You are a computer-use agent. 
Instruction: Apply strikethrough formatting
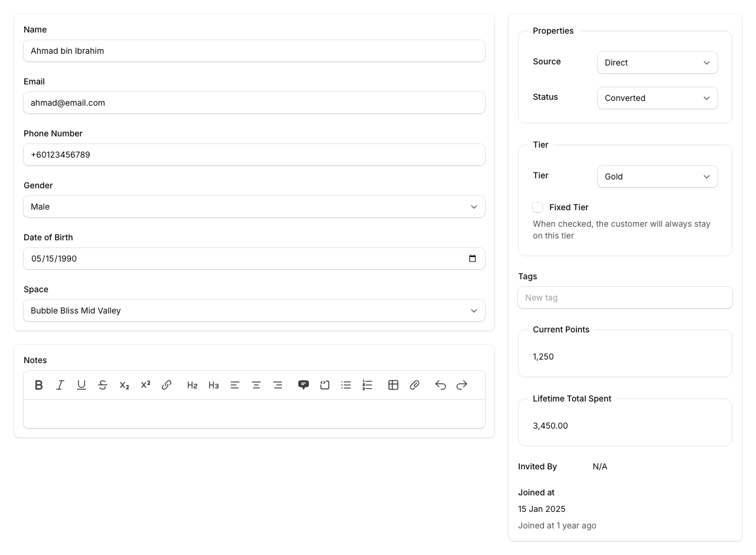tap(102, 385)
